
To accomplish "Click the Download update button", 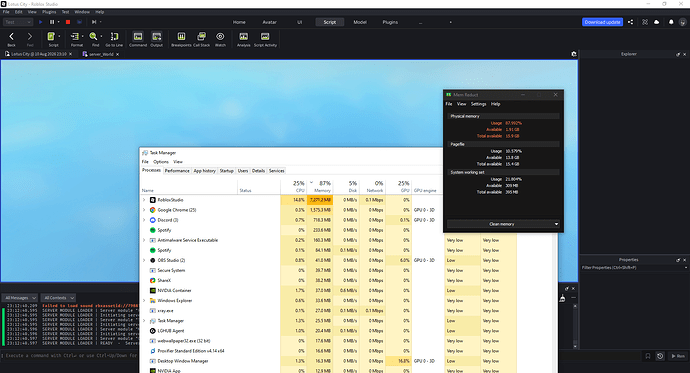I will tap(602, 22).
